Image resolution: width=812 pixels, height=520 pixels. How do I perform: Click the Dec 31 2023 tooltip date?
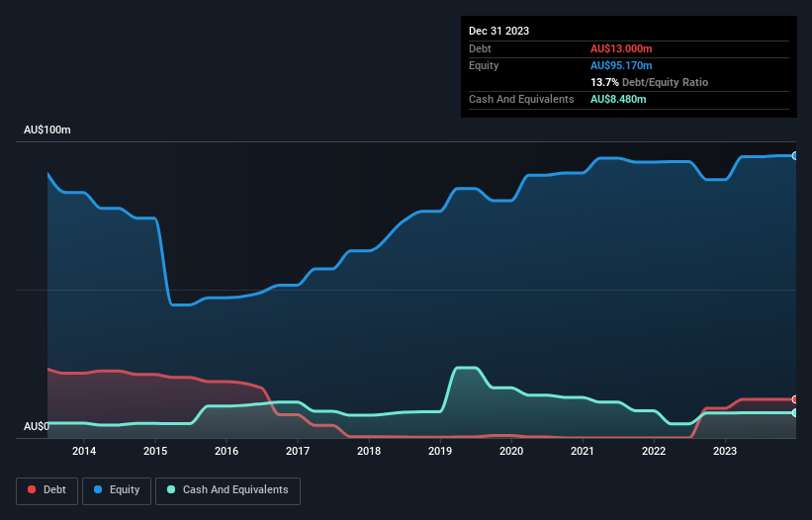tap(498, 31)
